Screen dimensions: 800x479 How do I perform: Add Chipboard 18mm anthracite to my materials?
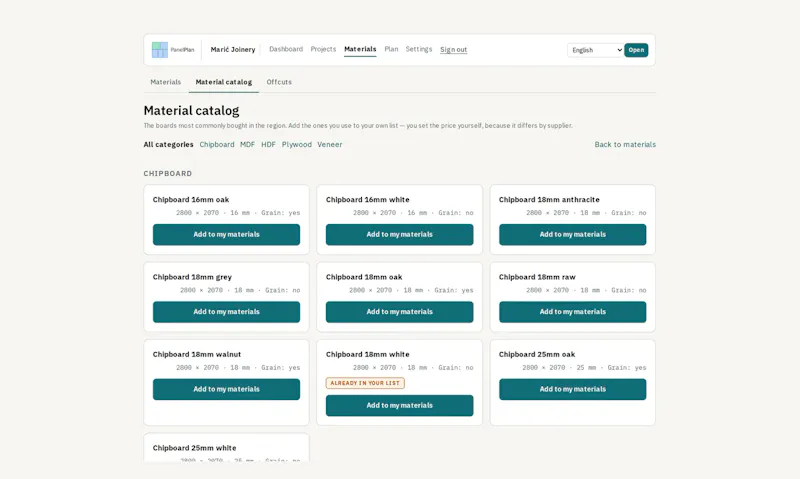[572, 235]
